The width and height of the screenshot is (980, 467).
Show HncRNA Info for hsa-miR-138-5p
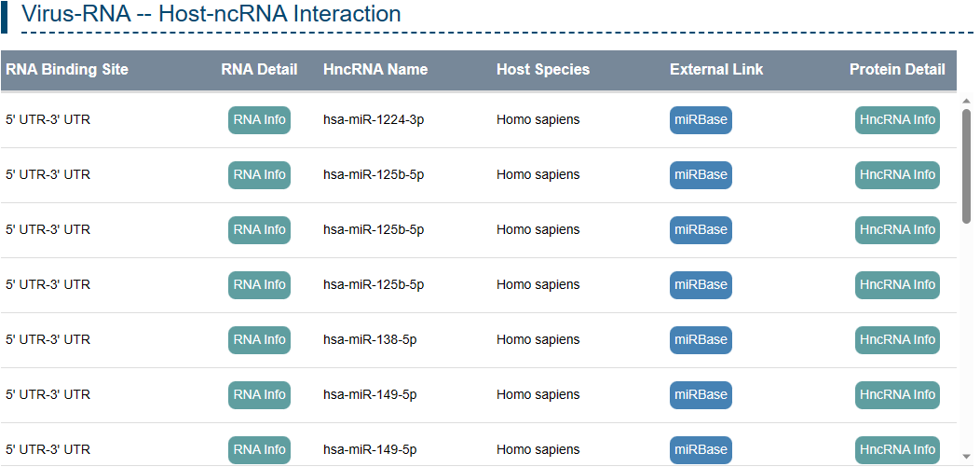(897, 340)
